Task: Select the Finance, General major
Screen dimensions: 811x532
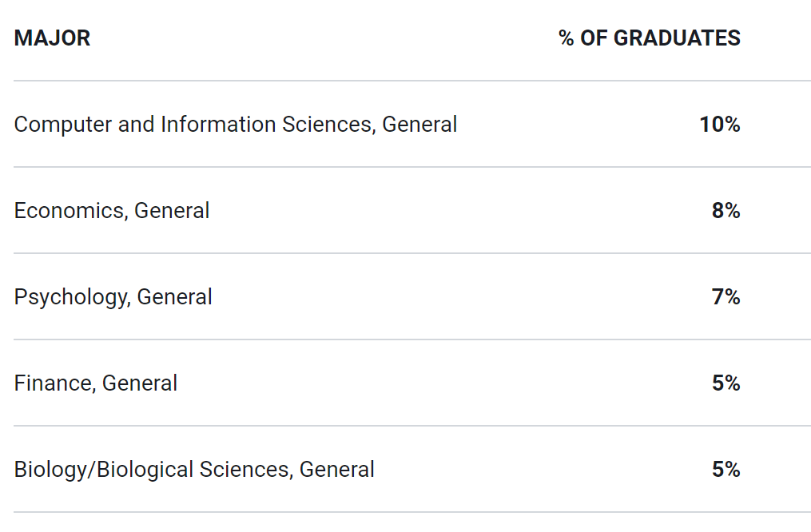Action: 95,383
